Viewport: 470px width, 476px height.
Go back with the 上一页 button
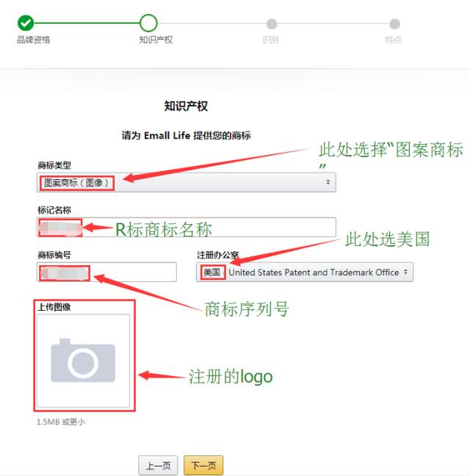158,465
